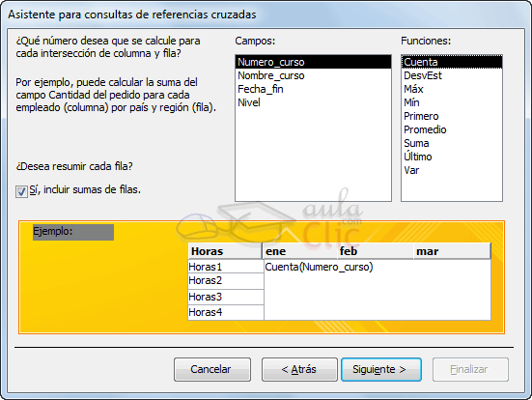Choose the Primero function
This screenshot has height=400, width=532.
452,116
